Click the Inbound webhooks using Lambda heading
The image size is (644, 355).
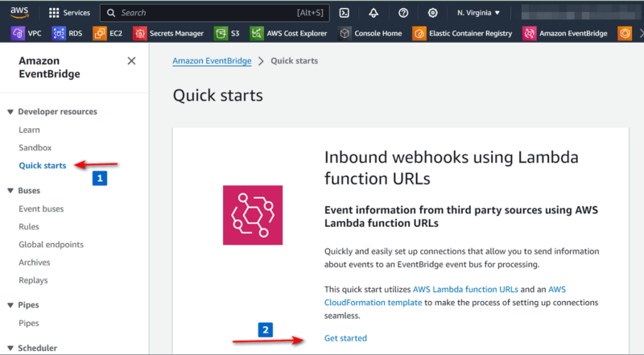pos(452,167)
